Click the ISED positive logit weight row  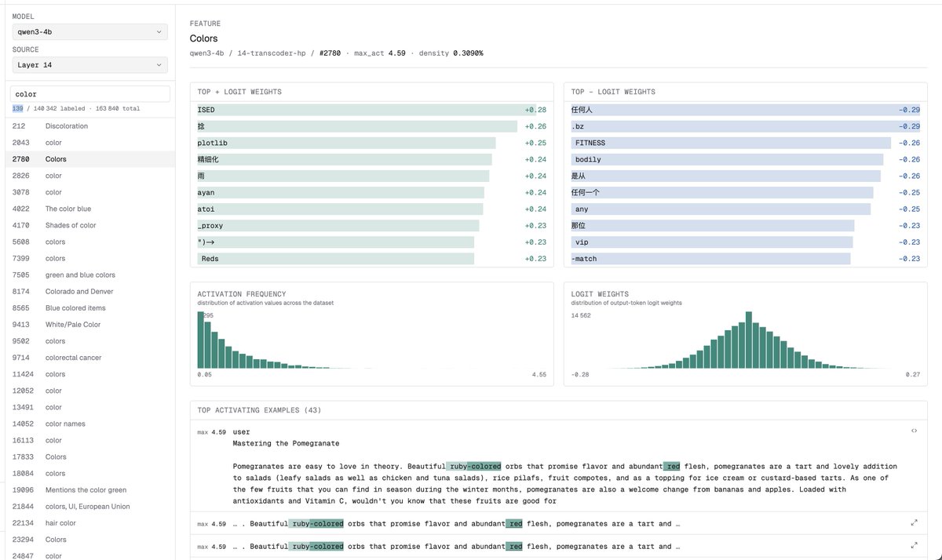point(372,110)
